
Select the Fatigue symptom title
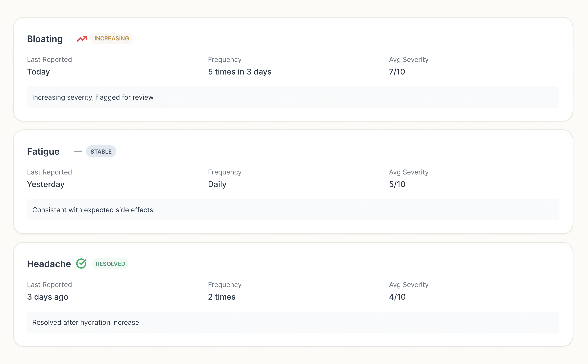(x=43, y=151)
